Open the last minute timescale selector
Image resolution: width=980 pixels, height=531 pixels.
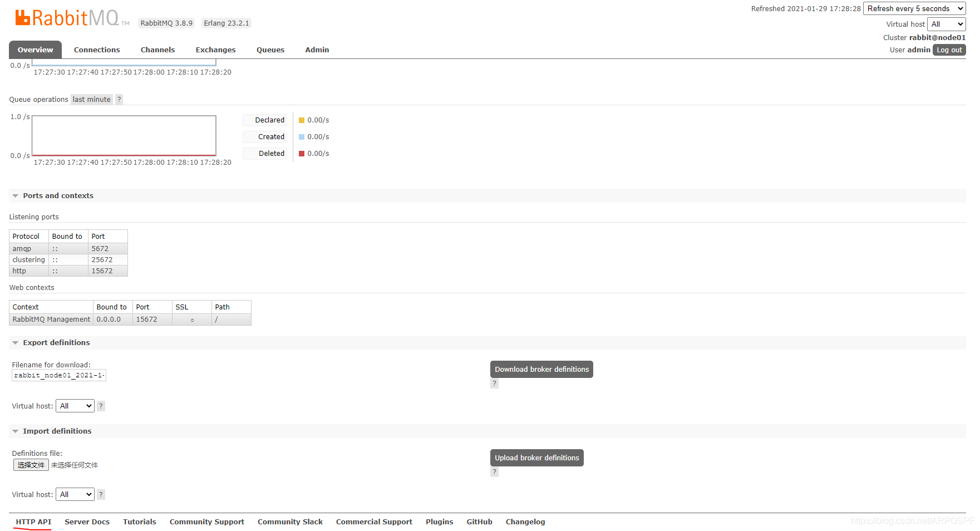91,99
